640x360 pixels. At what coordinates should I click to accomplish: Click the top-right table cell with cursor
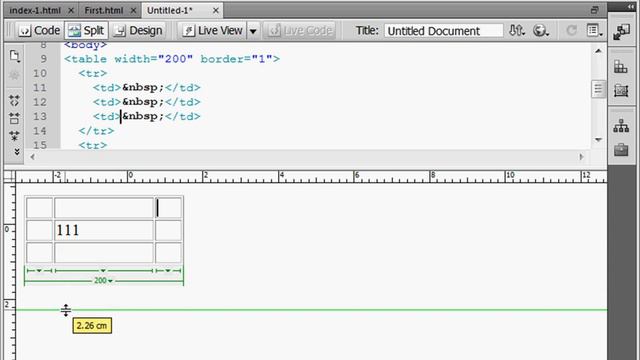click(168, 208)
